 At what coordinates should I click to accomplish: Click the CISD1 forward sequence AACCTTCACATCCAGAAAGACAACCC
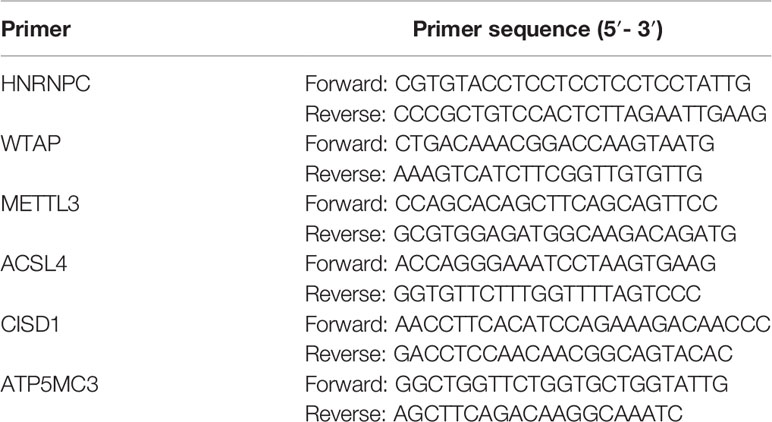pyautogui.click(x=583, y=324)
